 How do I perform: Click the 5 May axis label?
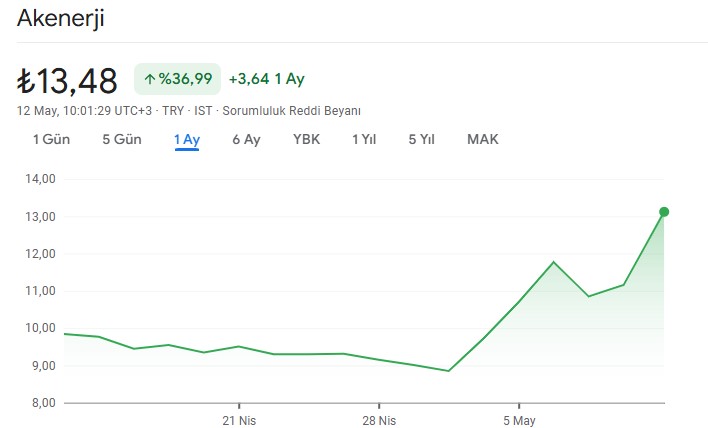(x=519, y=420)
